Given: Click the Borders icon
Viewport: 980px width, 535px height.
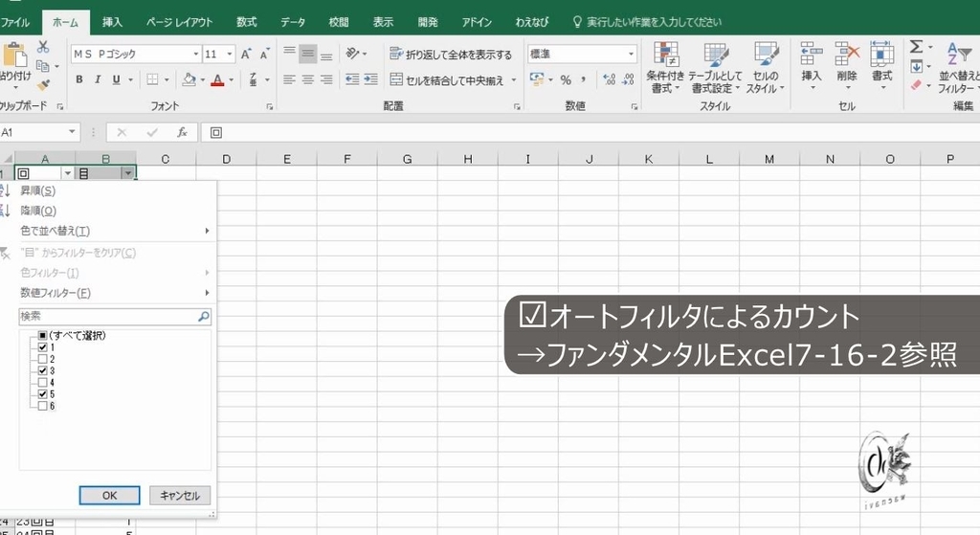Looking at the screenshot, I should click(x=152, y=79).
